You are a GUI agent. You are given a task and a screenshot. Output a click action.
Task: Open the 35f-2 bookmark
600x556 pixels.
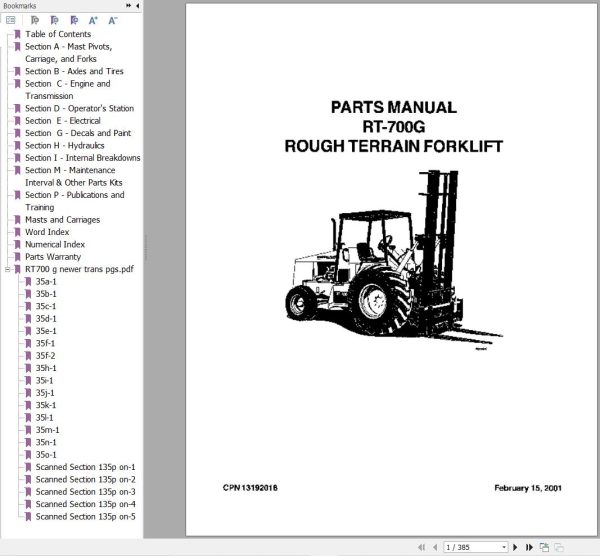click(46, 355)
